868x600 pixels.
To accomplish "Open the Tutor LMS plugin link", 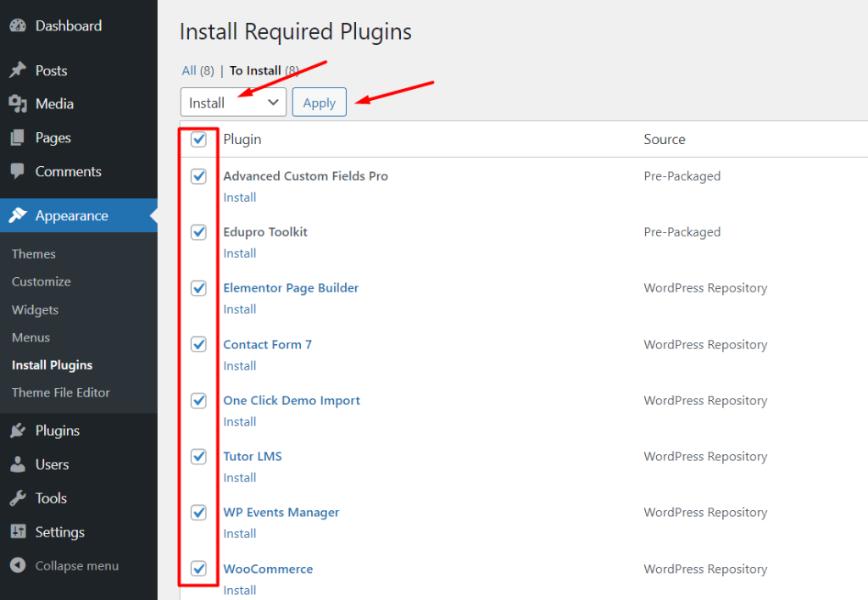I will (x=253, y=456).
